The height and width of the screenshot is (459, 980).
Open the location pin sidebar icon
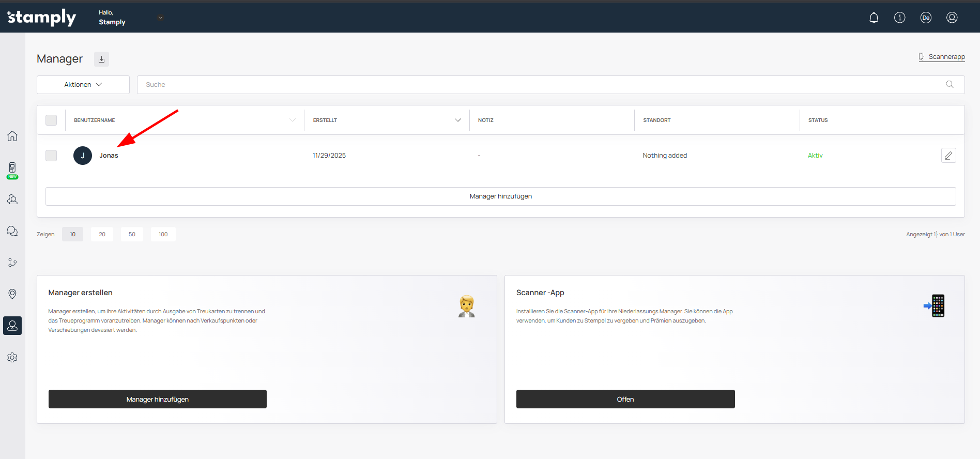pos(12,294)
